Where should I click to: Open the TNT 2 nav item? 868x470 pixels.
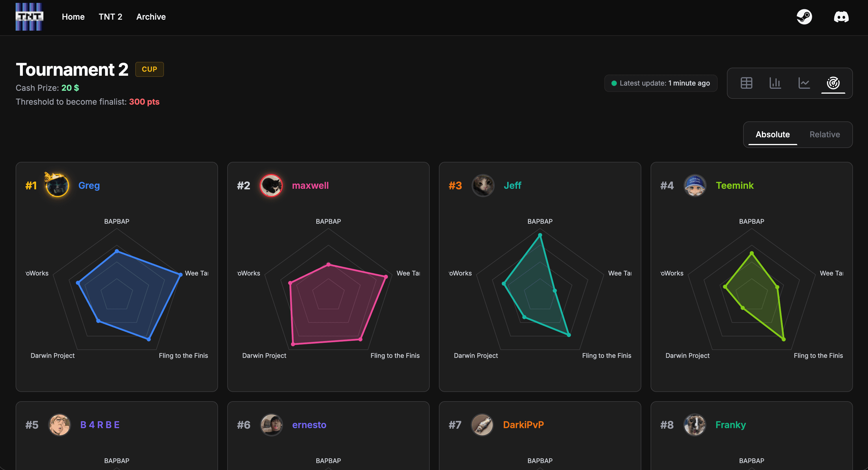110,17
